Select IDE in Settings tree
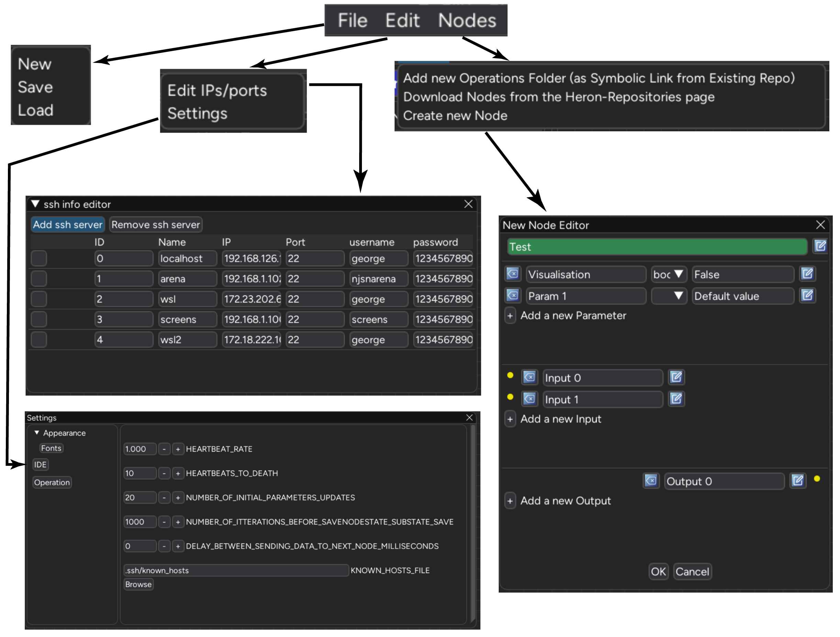This screenshot has height=637, width=840. (40, 465)
